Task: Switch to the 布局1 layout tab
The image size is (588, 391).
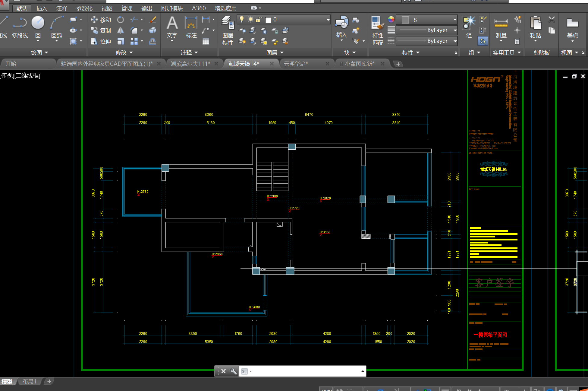Action: click(x=29, y=382)
